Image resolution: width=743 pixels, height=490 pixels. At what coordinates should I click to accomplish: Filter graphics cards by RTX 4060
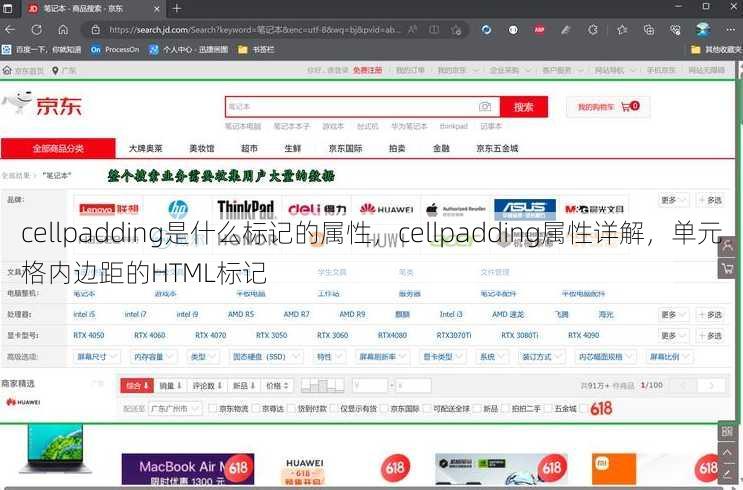(149, 335)
